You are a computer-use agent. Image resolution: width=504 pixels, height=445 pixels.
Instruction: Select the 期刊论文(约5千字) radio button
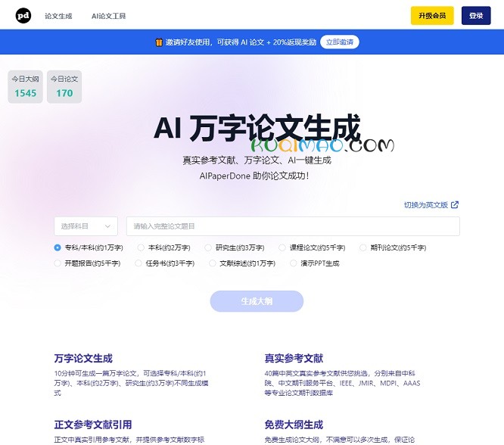coord(363,247)
